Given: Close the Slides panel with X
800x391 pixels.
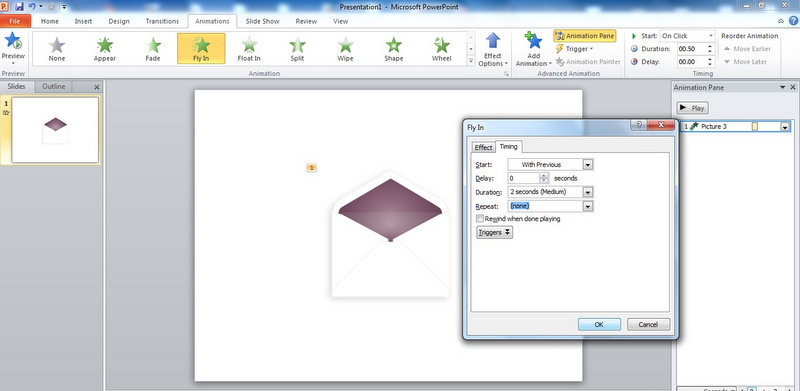Looking at the screenshot, I should 97,87.
